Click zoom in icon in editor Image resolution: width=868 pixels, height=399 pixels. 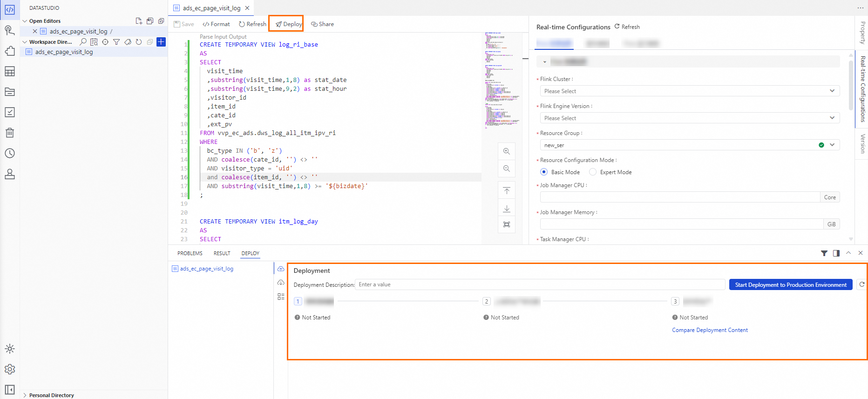coord(507,151)
